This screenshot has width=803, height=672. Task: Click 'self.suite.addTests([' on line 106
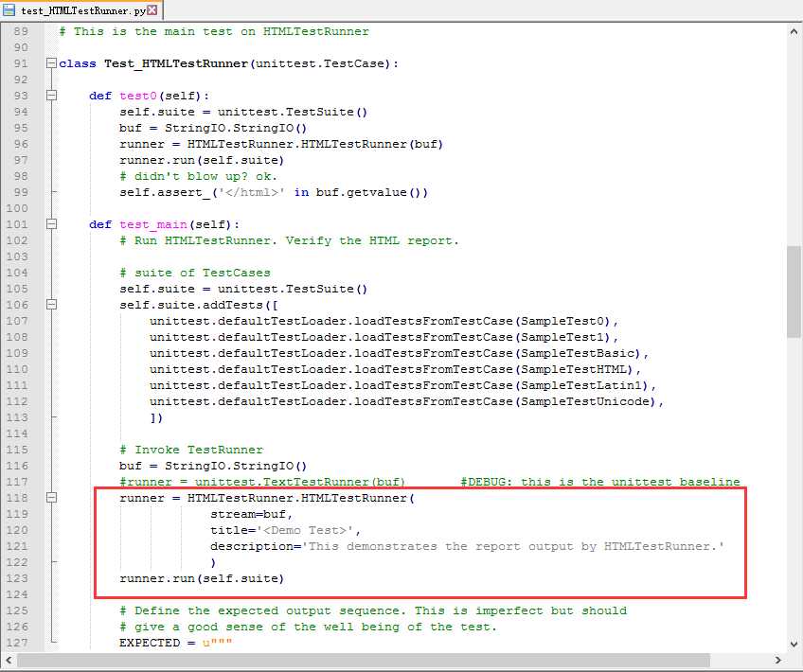pyautogui.click(x=199, y=305)
